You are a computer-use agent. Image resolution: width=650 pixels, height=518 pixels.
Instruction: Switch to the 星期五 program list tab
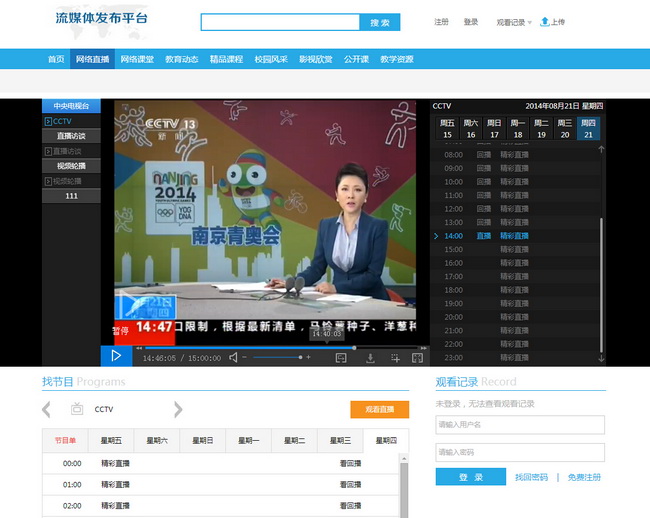111,441
